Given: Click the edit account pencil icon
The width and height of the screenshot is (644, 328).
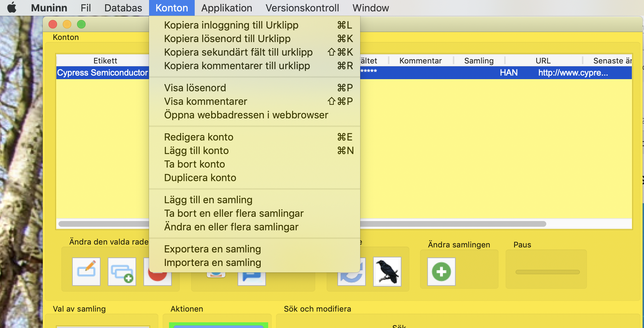Looking at the screenshot, I should click(86, 271).
